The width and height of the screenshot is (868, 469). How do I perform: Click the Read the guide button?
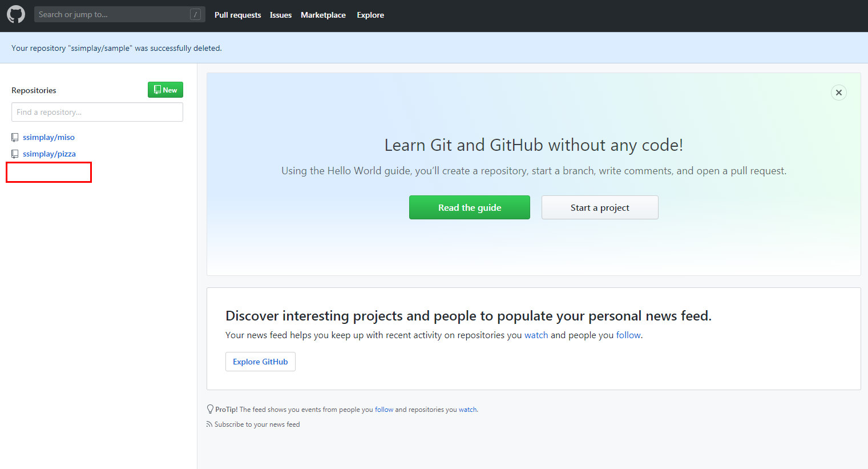click(x=470, y=207)
